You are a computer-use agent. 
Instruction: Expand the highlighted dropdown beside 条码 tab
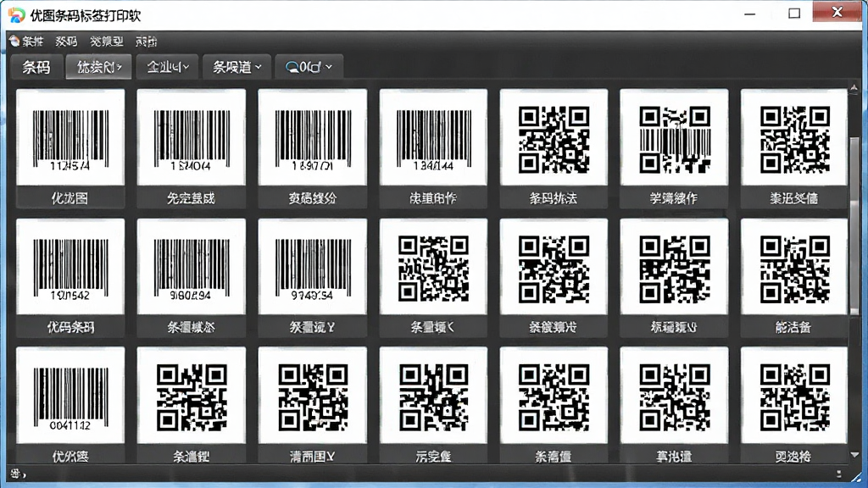tap(98, 67)
